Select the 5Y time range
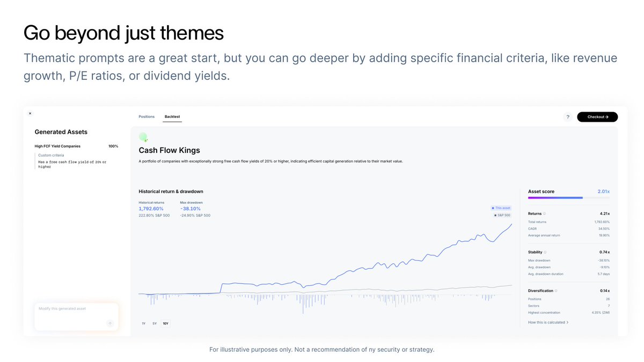 point(155,323)
